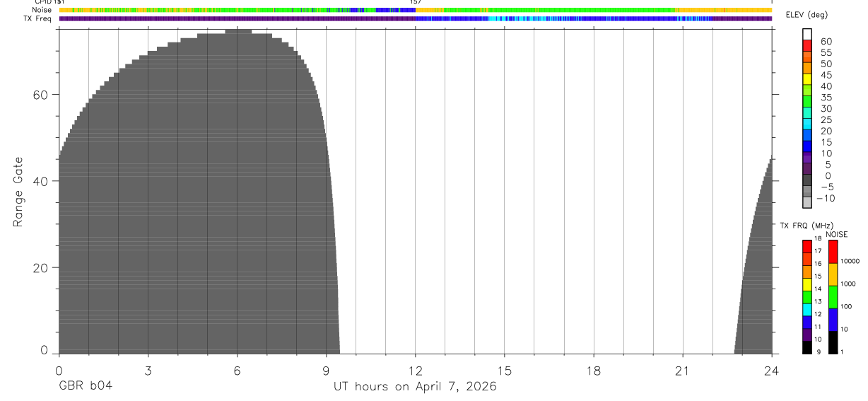Click the NOISE legend value 10000
The image size is (868, 401).
pyautogui.click(x=850, y=261)
